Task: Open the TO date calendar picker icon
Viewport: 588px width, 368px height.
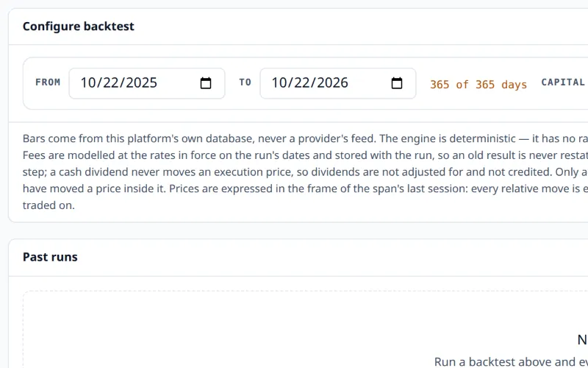Action: click(397, 83)
